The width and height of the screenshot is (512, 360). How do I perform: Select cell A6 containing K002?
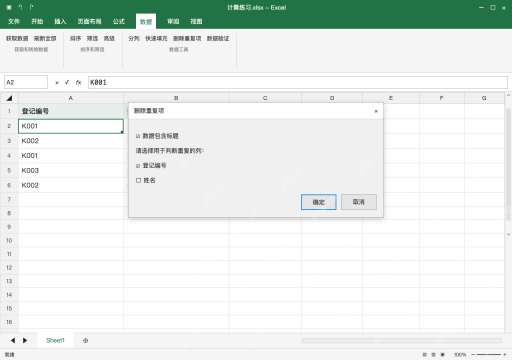(71, 185)
